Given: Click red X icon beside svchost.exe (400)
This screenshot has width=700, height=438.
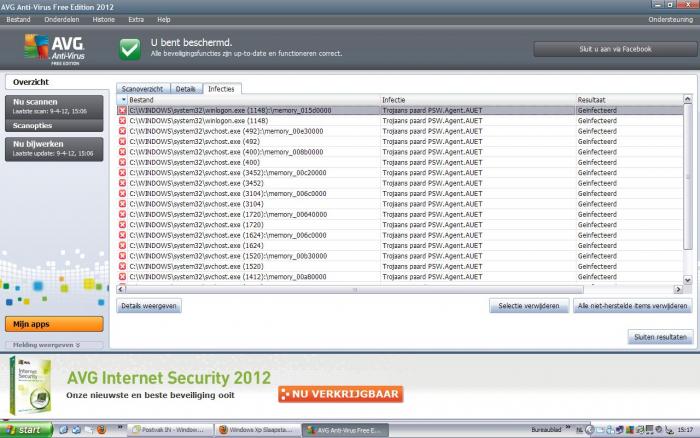Looking at the screenshot, I should [x=122, y=163].
